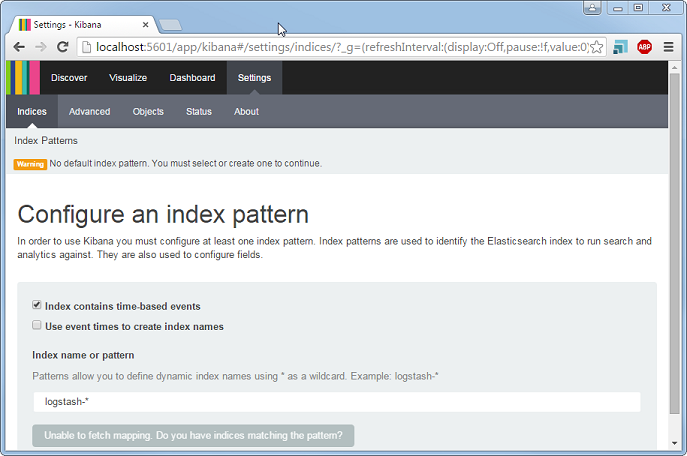This screenshot has width=687, height=456.
Task: Switch to the Status sub-tab
Action: coord(199,112)
